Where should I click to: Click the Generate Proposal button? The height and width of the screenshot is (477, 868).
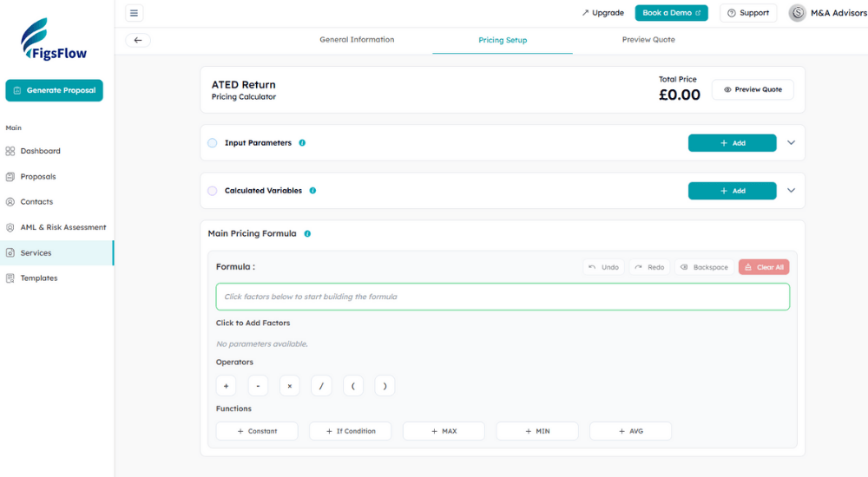(54, 90)
